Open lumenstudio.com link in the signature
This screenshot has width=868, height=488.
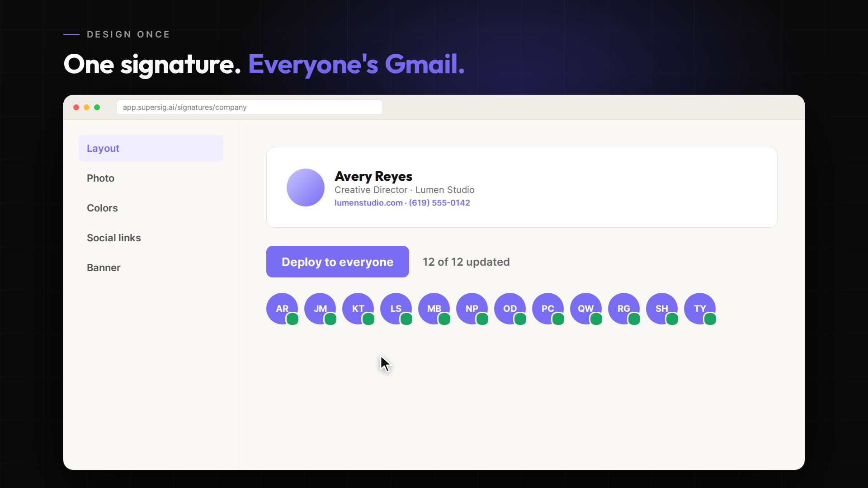click(368, 203)
